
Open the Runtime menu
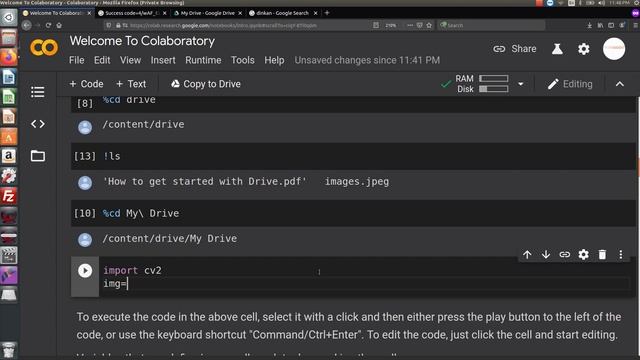pyautogui.click(x=203, y=60)
